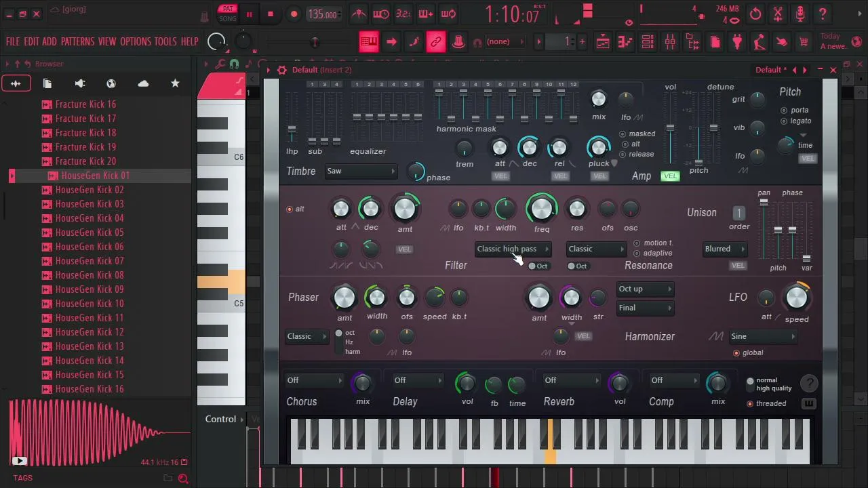Open the Channel rack icon
This screenshot has height=488, width=868.
(x=648, y=42)
